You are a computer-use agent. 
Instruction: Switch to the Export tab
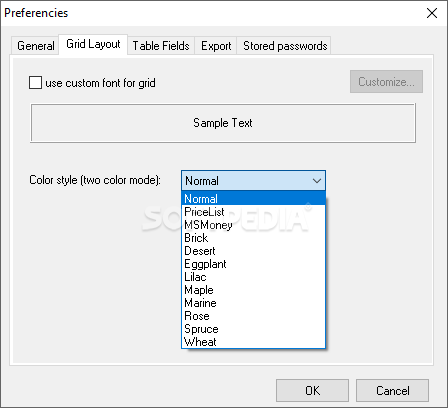[x=216, y=46]
